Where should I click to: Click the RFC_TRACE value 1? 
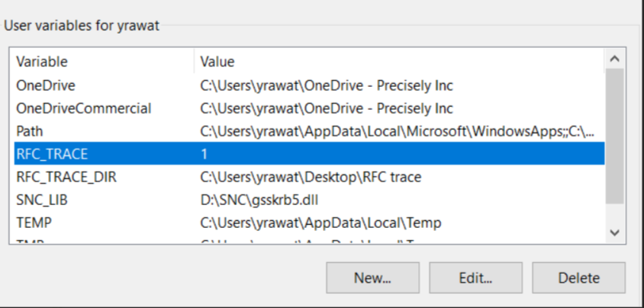tap(204, 153)
